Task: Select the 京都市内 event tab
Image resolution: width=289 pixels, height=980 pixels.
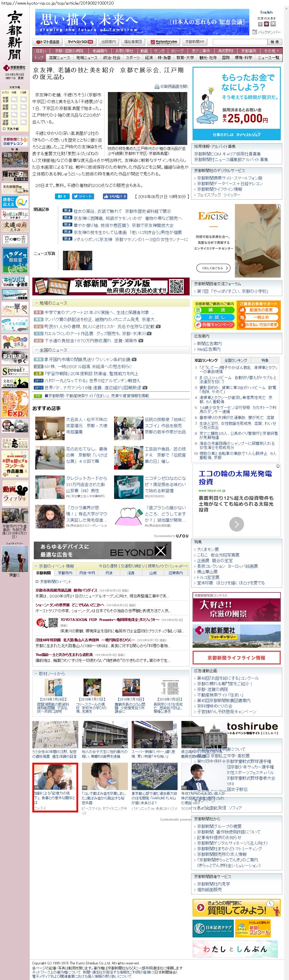Action: click(x=65, y=573)
